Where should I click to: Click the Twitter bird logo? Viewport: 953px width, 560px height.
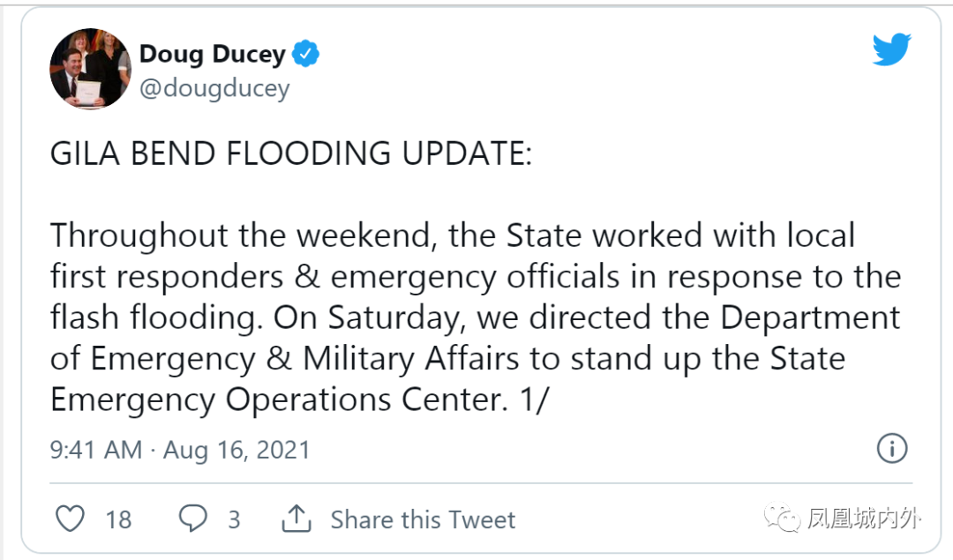pos(891,51)
